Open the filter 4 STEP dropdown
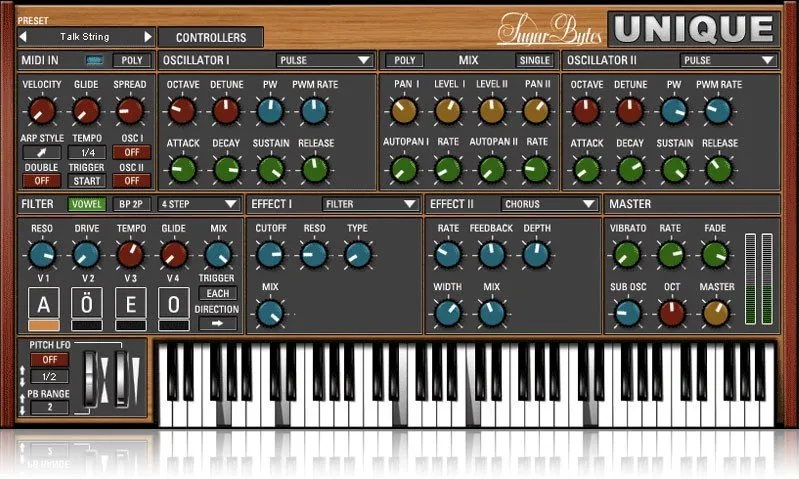Screen dimensions: 799x479 [x=199, y=204]
